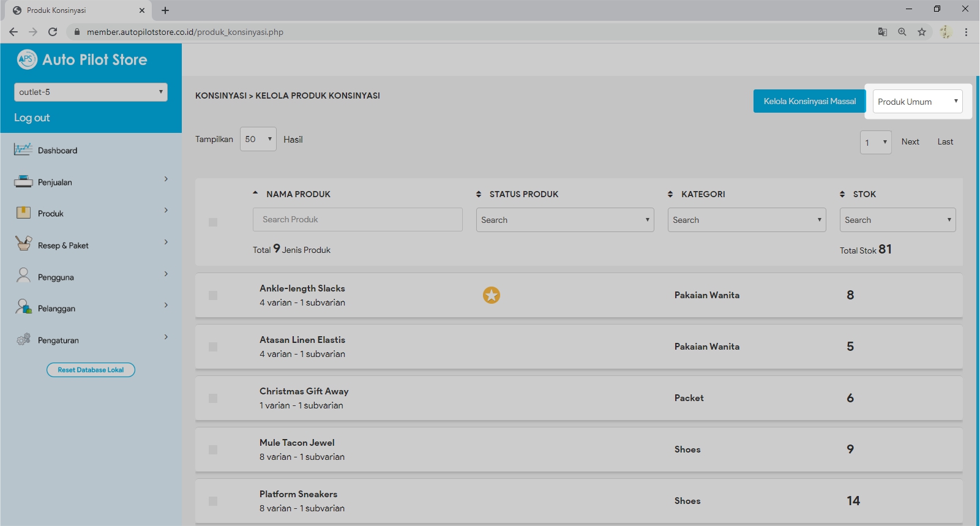Open the Produk Umum dropdown
This screenshot has width=980, height=526.
[917, 102]
